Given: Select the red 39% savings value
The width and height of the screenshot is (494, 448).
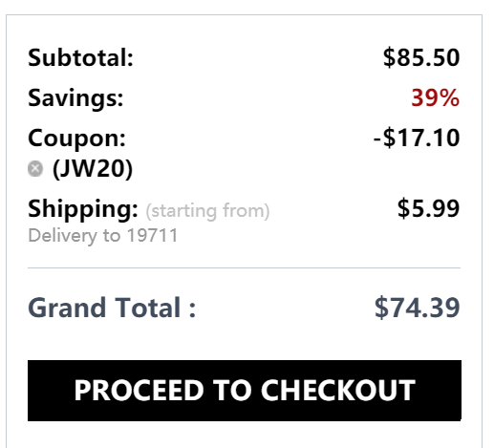Looking at the screenshot, I should (x=436, y=97).
